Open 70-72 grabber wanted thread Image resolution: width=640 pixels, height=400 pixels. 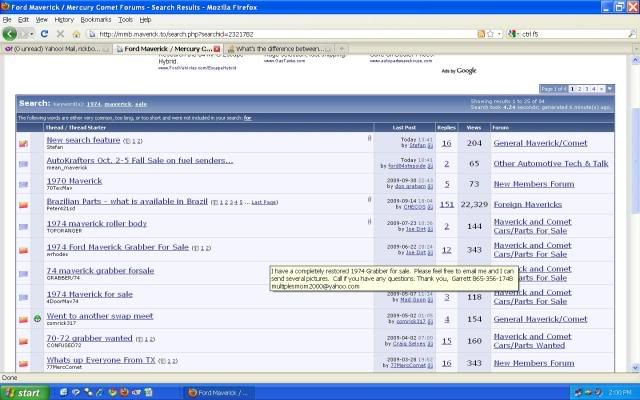[x=89, y=338]
